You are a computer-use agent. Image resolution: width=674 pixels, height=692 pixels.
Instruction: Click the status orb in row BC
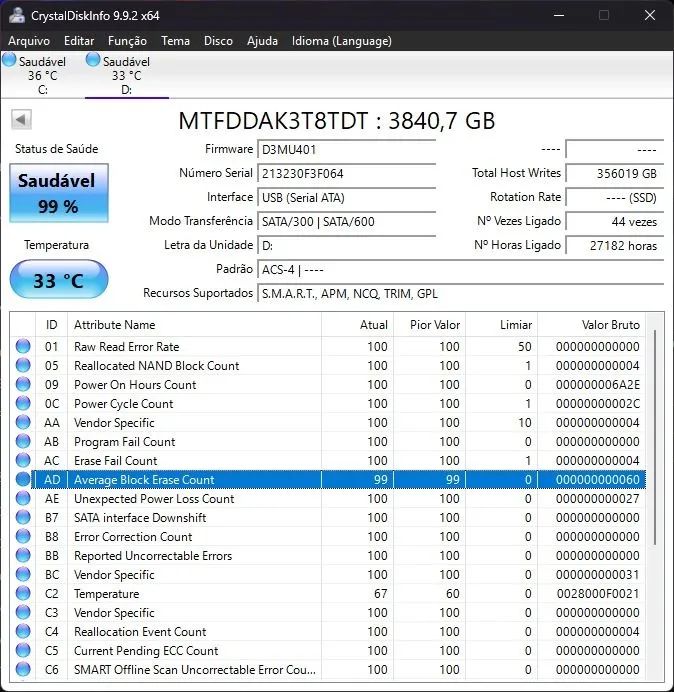23,574
